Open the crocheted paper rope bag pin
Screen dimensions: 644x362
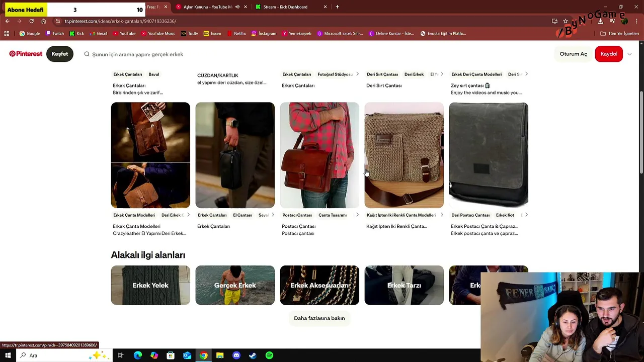coord(404,155)
